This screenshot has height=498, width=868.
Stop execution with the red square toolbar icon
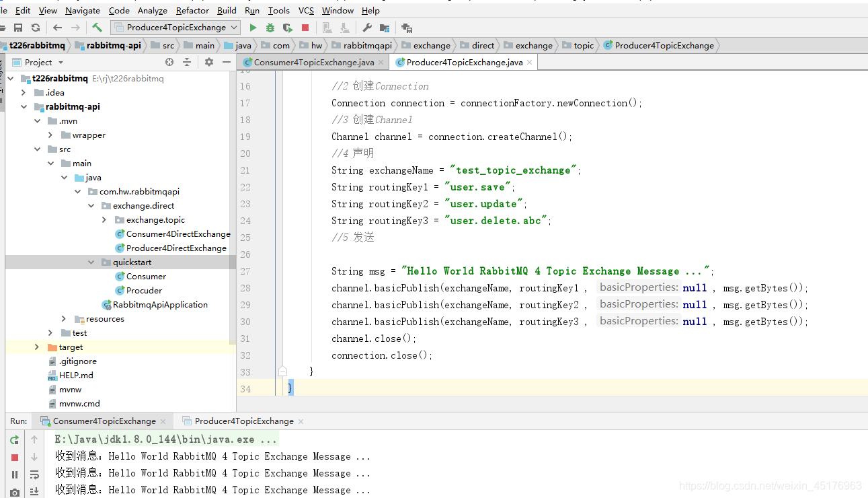click(305, 28)
